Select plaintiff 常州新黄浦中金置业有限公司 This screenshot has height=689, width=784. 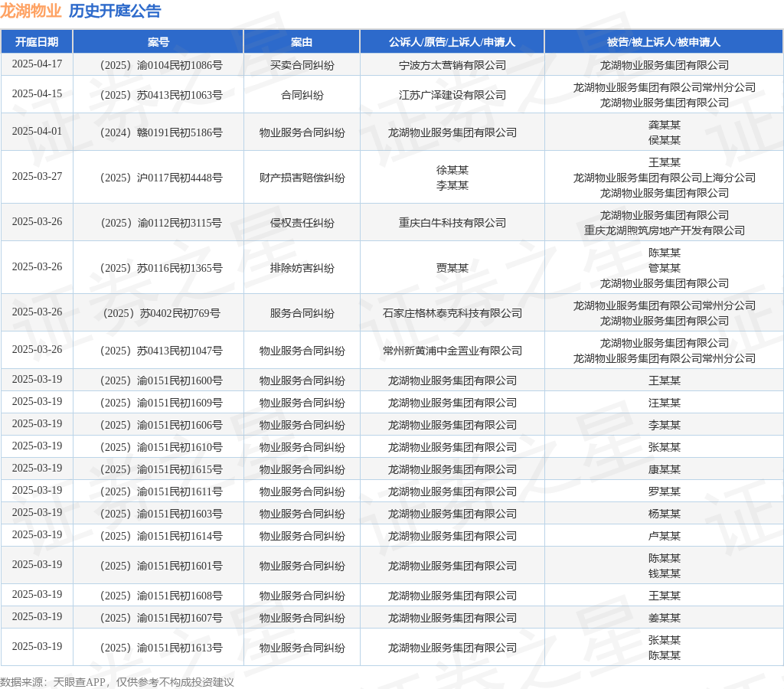pyautogui.click(x=452, y=351)
